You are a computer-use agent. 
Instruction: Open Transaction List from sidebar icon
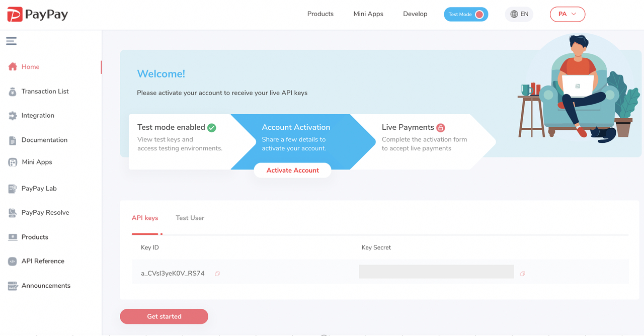pos(13,92)
